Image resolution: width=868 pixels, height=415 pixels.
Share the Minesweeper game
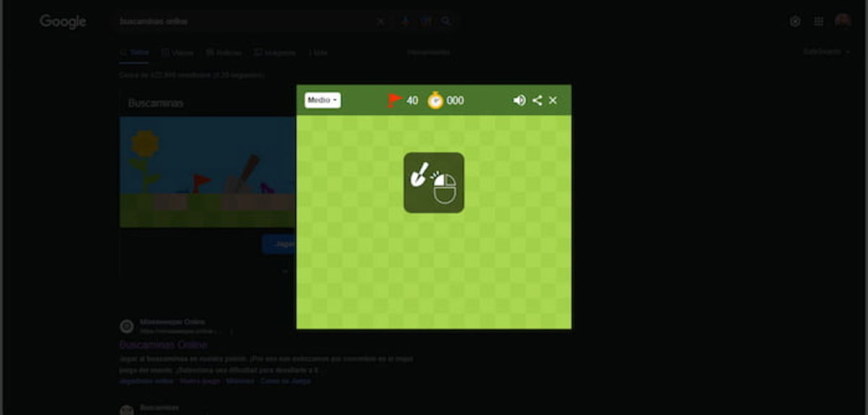click(x=537, y=100)
